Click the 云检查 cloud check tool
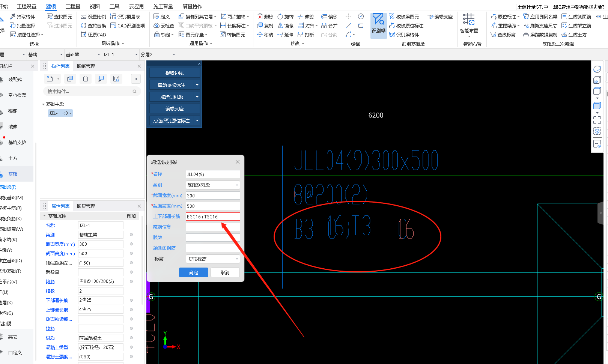Viewport: 608px width, 364px height. [x=164, y=26]
